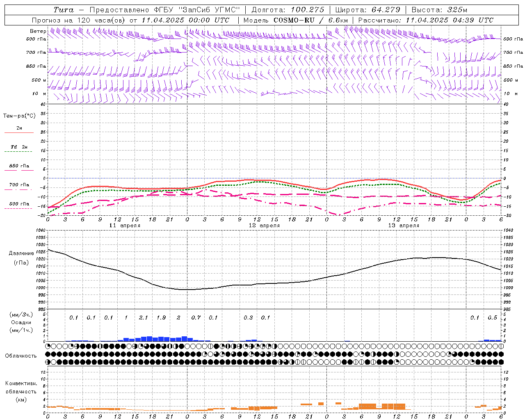The image size is (525, 420).
Task: Click the "11 апреля" date label
Action: click(x=125, y=226)
